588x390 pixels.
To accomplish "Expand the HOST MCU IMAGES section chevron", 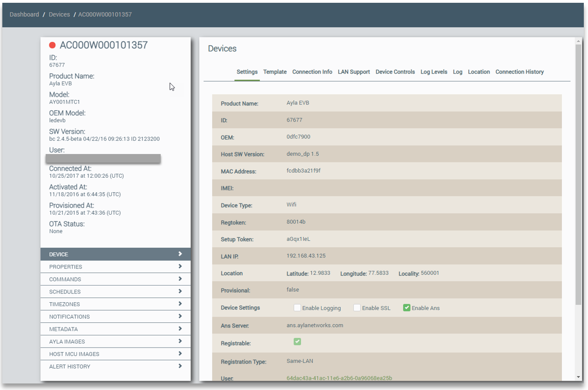I will 180,354.
